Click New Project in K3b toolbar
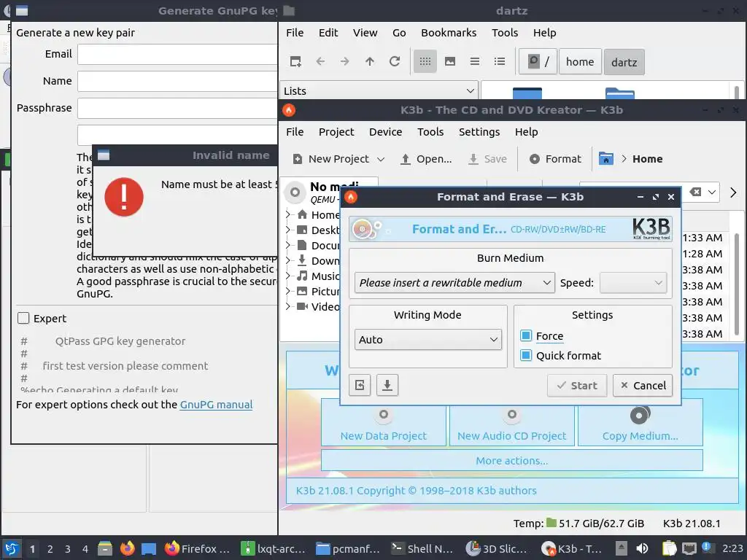The width and height of the screenshot is (747, 560). pyautogui.click(x=331, y=159)
